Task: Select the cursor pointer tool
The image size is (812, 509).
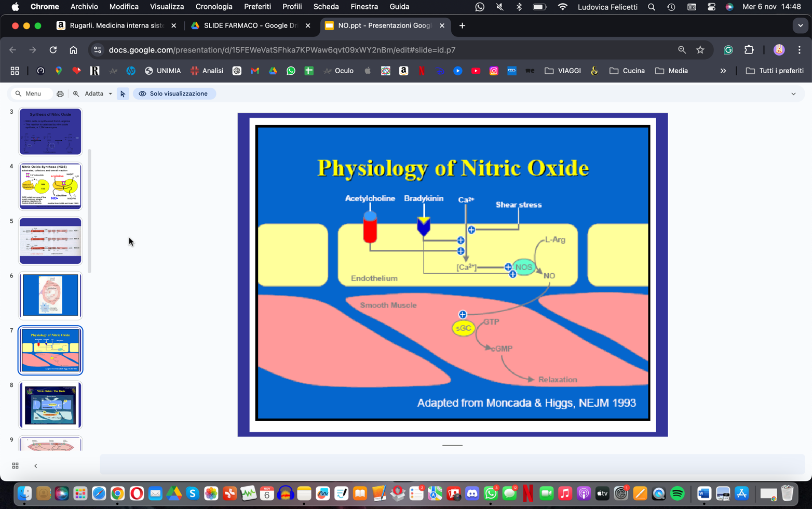Action: [x=123, y=94]
